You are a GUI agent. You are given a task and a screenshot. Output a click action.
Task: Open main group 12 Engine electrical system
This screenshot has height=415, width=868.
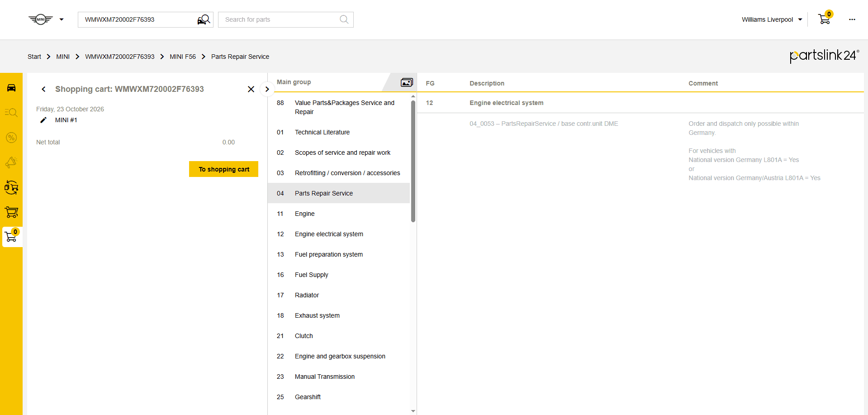click(339, 234)
